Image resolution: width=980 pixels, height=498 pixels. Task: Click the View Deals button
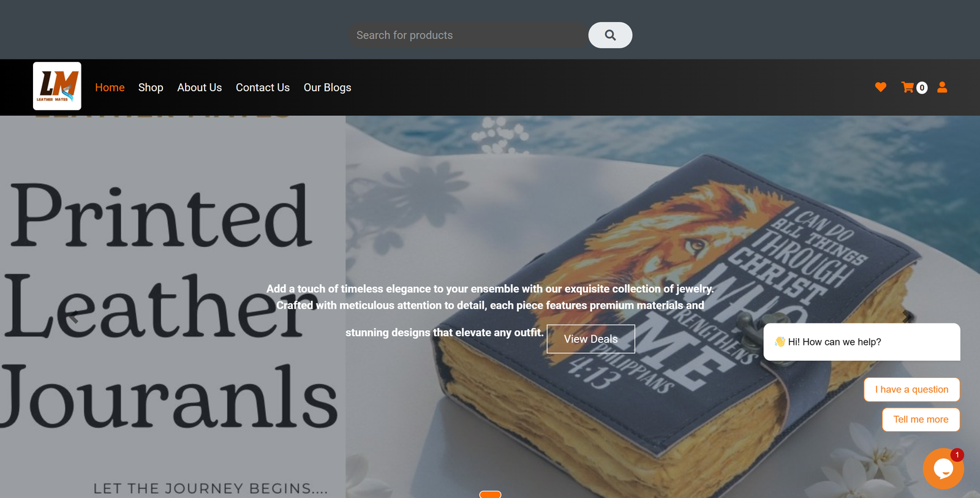[x=590, y=339]
